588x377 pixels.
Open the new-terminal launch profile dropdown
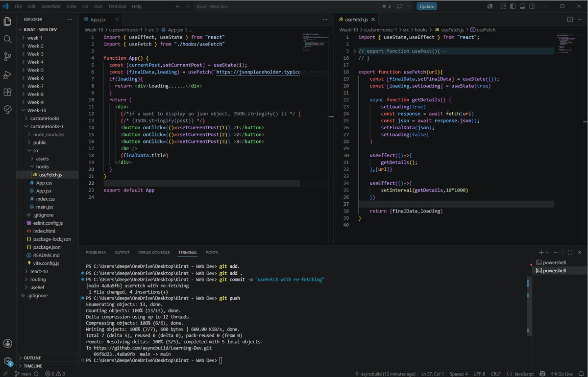[547, 253]
